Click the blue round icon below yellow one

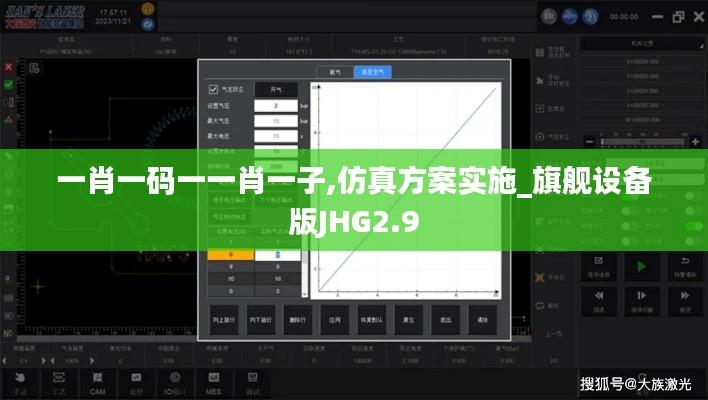point(148,24)
